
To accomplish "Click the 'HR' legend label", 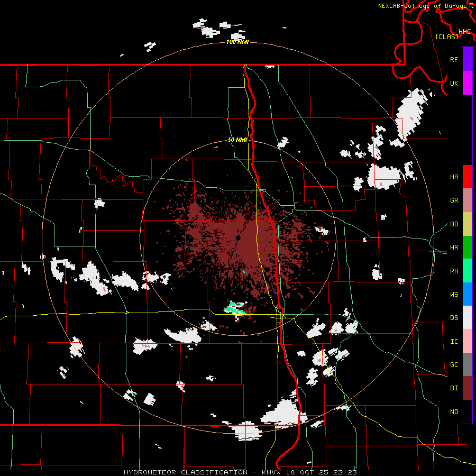I will (454, 248).
